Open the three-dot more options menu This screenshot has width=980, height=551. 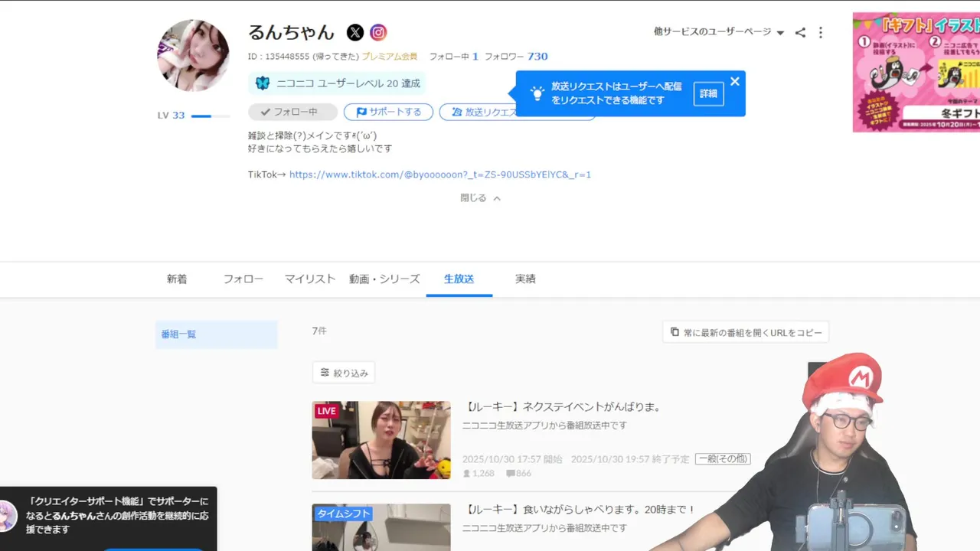pos(821,32)
